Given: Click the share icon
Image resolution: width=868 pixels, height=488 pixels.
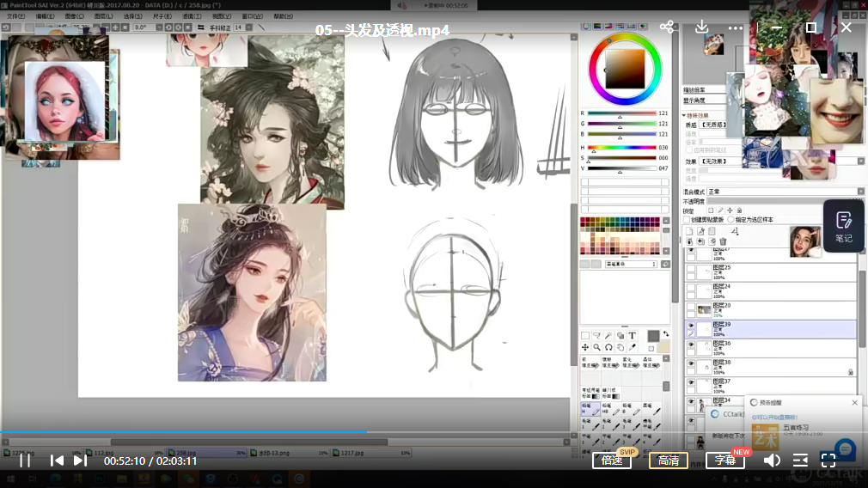Looking at the screenshot, I should click(x=667, y=27).
